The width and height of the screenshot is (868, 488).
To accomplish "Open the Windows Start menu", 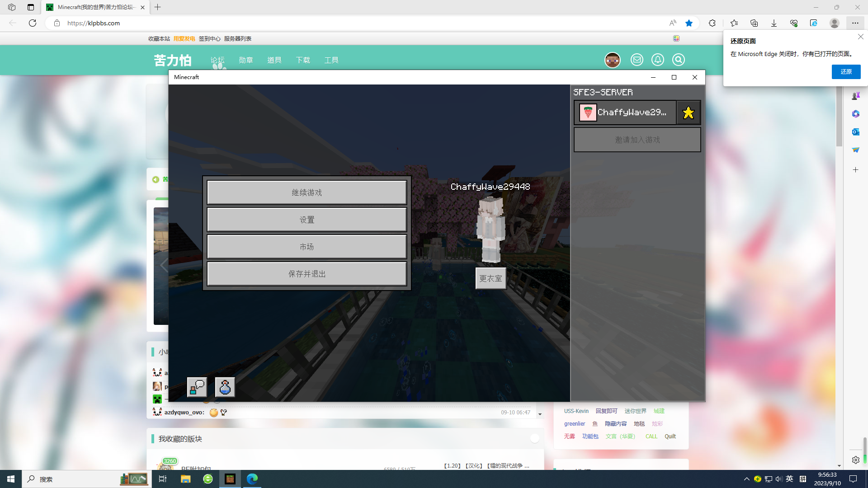I will click(x=11, y=479).
